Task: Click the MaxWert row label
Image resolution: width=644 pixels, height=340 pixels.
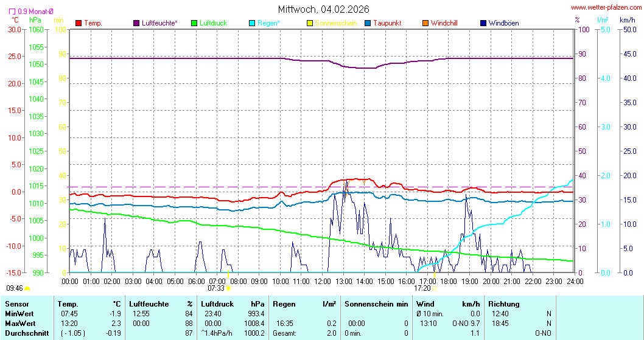Action: (19, 323)
